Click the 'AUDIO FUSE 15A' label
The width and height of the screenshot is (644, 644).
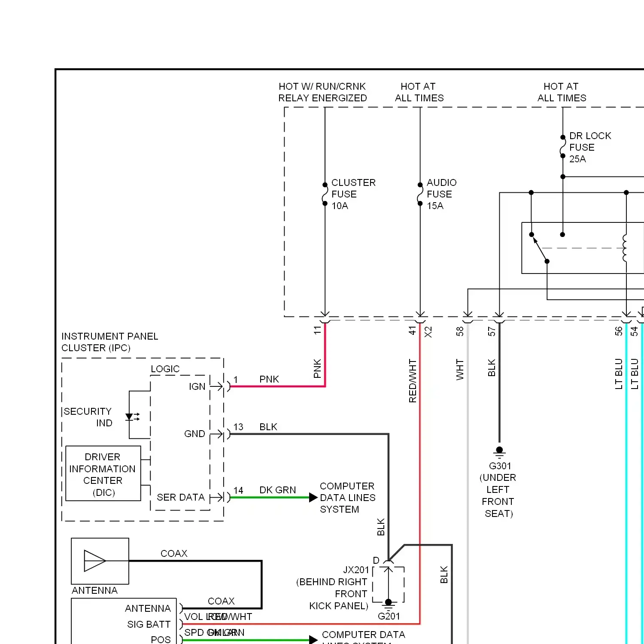[x=441, y=194]
